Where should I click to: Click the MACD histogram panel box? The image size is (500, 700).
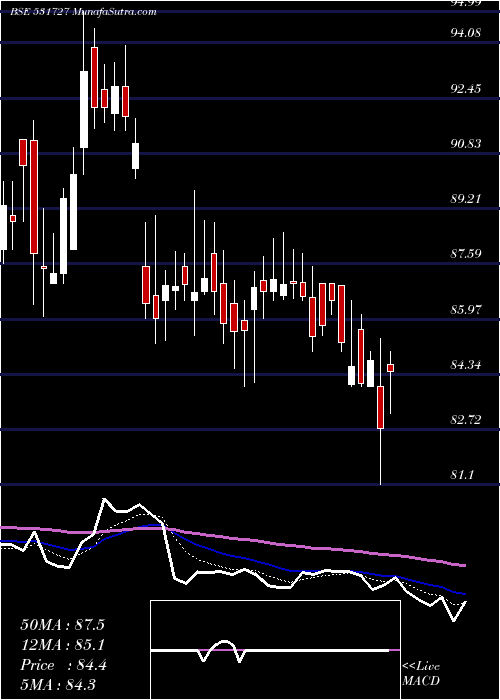click(275, 650)
